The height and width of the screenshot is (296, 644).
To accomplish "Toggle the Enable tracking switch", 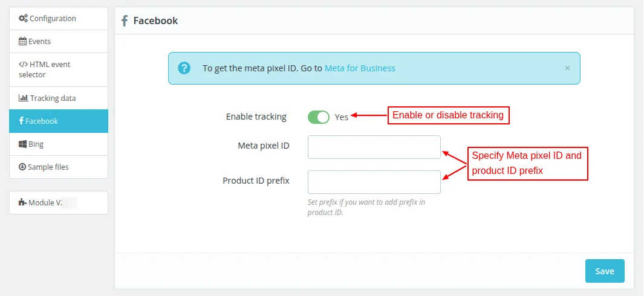I will pos(319,117).
